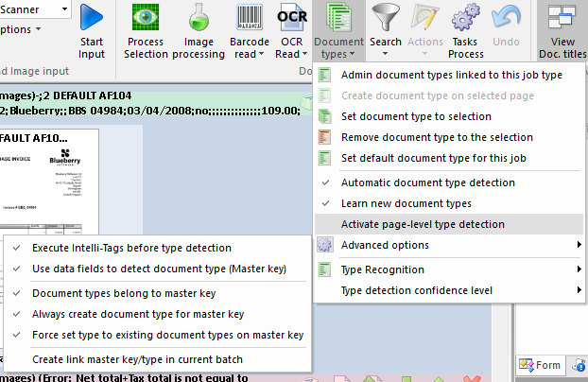Image resolution: width=588 pixels, height=382 pixels.
Task: Click Create link master key/type in current batch
Action: (137, 359)
